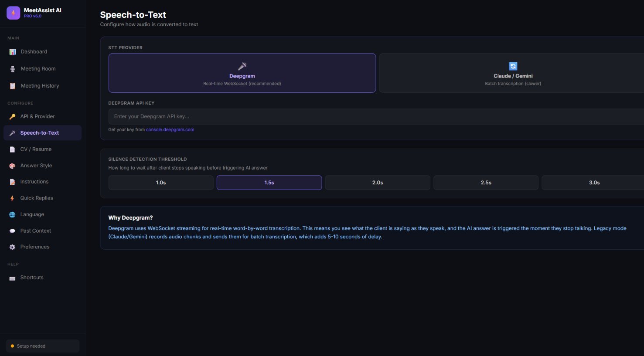Click the Quick Replies lightning bolt icon
Viewport: 644px width, 356px height.
(12, 198)
